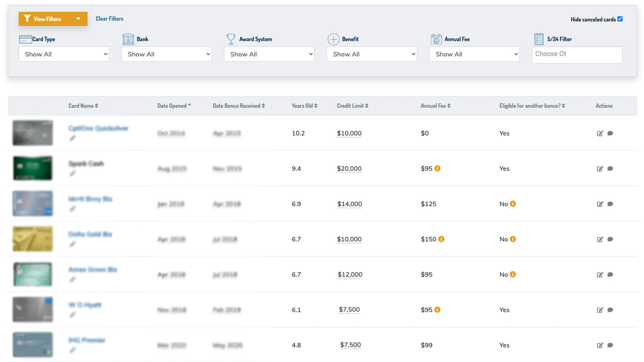Click the info icon next to the $150 fee
The image size is (644, 362).
pyautogui.click(x=442, y=239)
